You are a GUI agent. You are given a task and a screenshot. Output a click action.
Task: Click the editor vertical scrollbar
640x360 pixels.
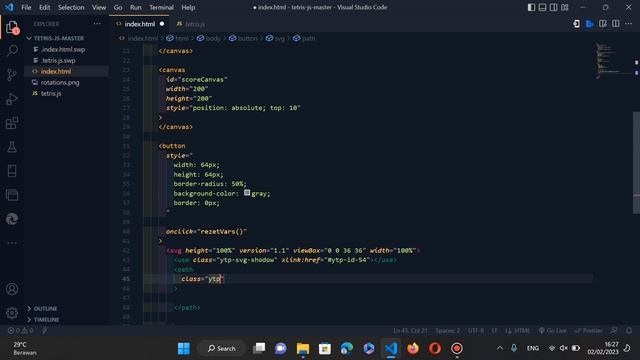[x=636, y=162]
